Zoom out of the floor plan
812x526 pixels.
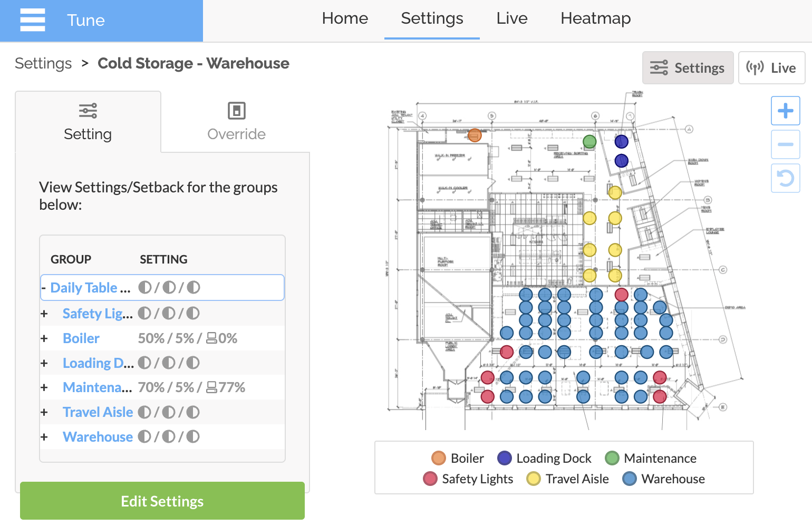785,144
